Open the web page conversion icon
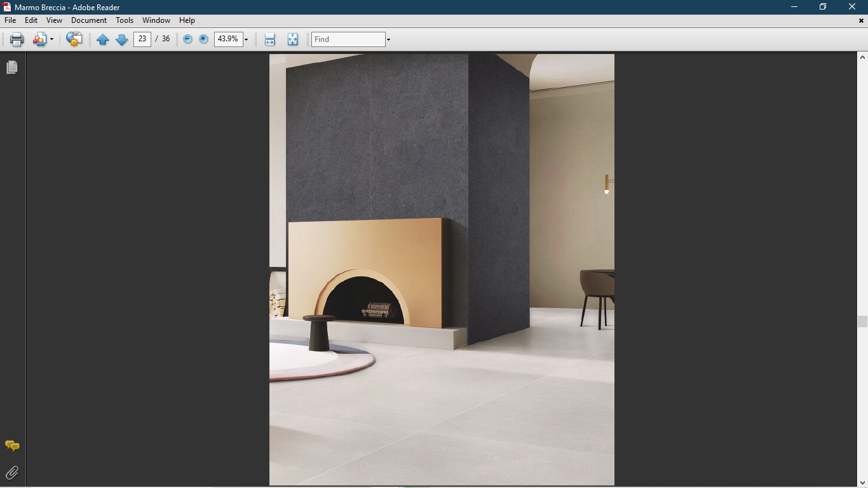This screenshot has width=868, height=488. [x=73, y=39]
